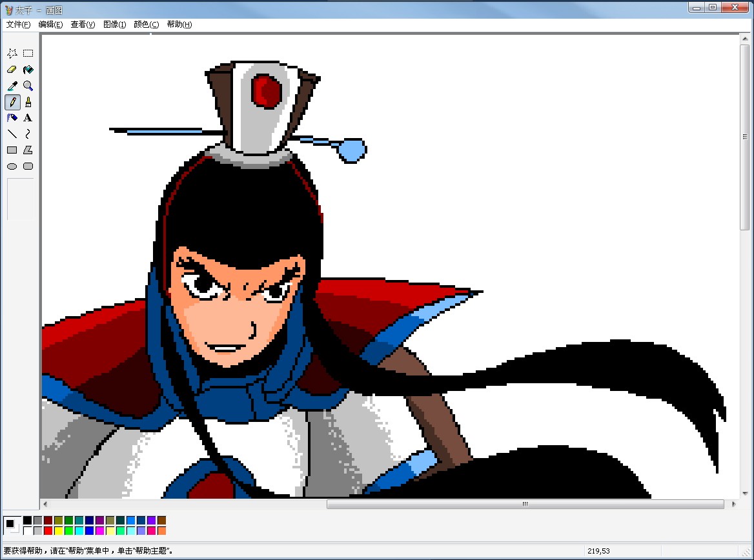Viewport: 754px width, 560px height.
Task: Open the 编辑(E) menu
Action: pos(50,25)
